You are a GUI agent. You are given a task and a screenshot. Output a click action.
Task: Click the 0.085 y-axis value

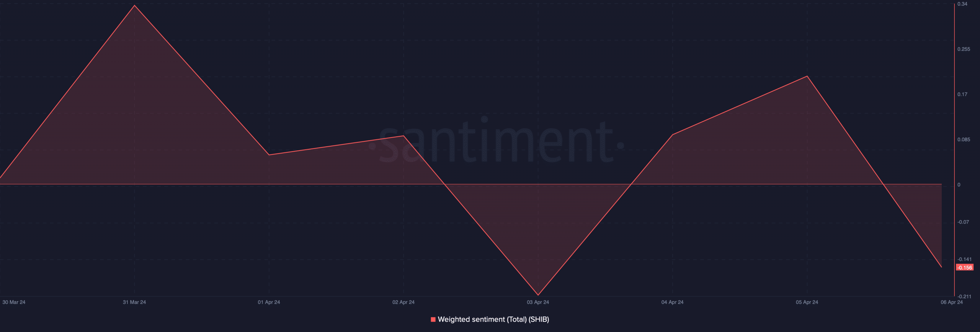964,139
